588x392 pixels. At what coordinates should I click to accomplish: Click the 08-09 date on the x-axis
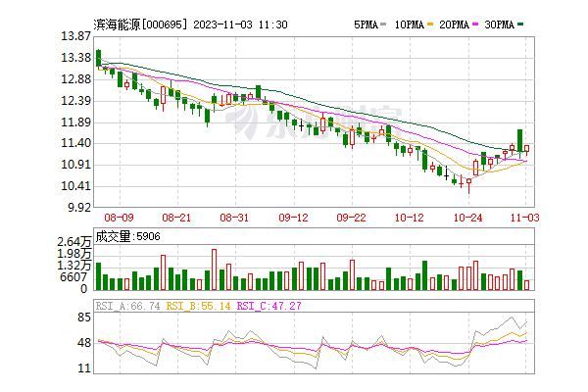point(118,217)
